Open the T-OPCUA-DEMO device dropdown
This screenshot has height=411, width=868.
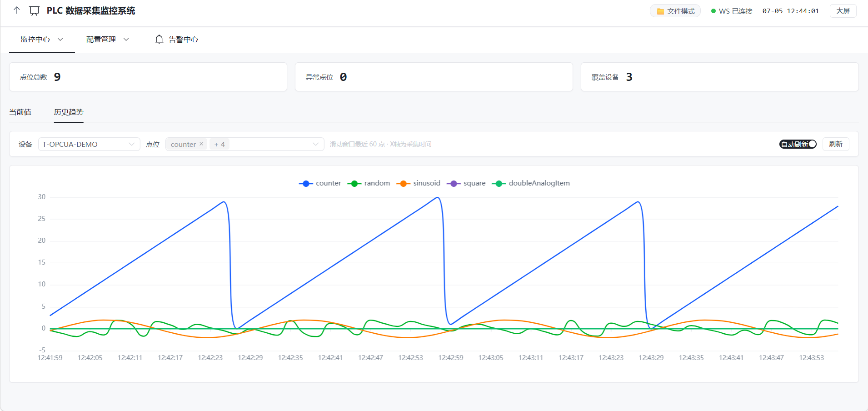pyautogui.click(x=89, y=144)
